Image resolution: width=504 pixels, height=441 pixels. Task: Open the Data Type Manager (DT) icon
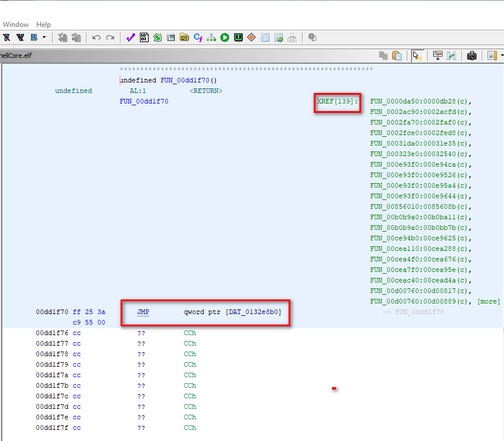pyautogui.click(x=184, y=37)
